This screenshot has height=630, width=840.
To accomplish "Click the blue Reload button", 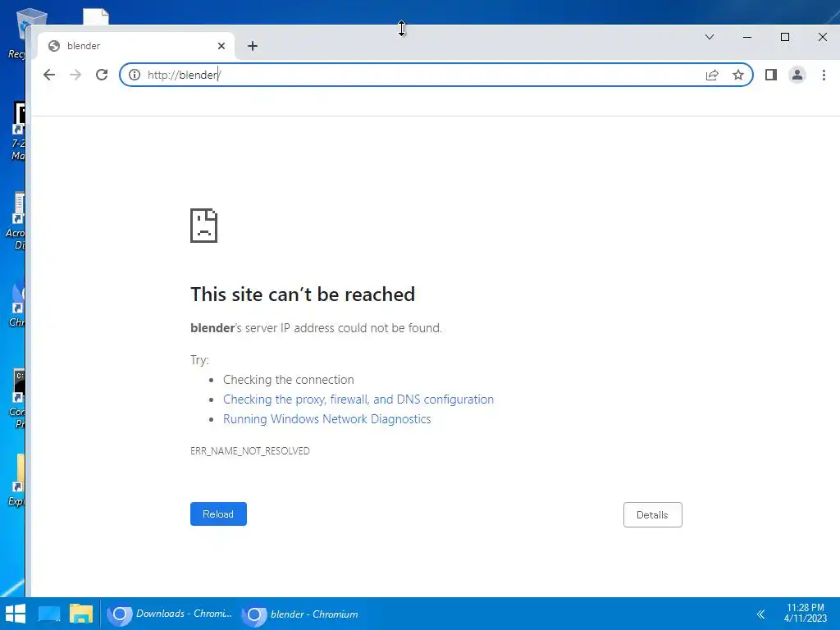I will pos(218,514).
